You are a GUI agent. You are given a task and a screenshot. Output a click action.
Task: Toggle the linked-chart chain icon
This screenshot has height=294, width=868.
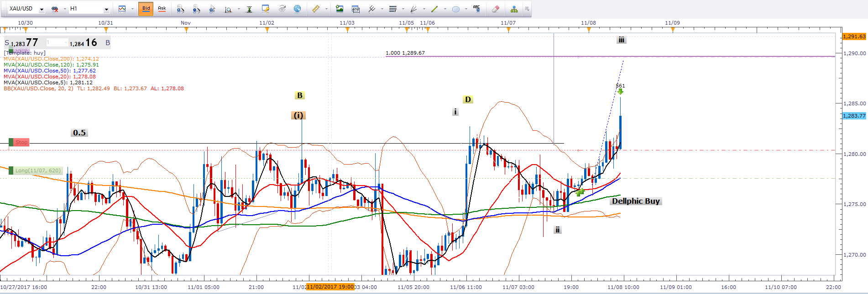[x=55, y=9]
